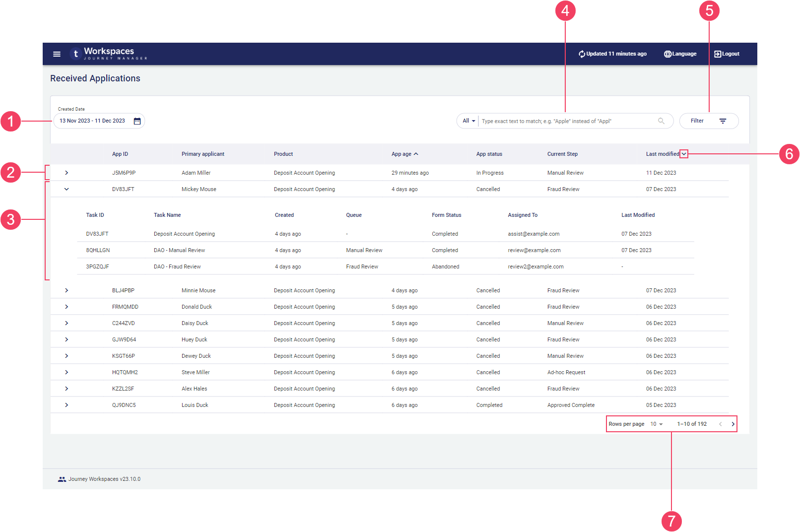Open the Rows per page dropdown

pos(657,424)
